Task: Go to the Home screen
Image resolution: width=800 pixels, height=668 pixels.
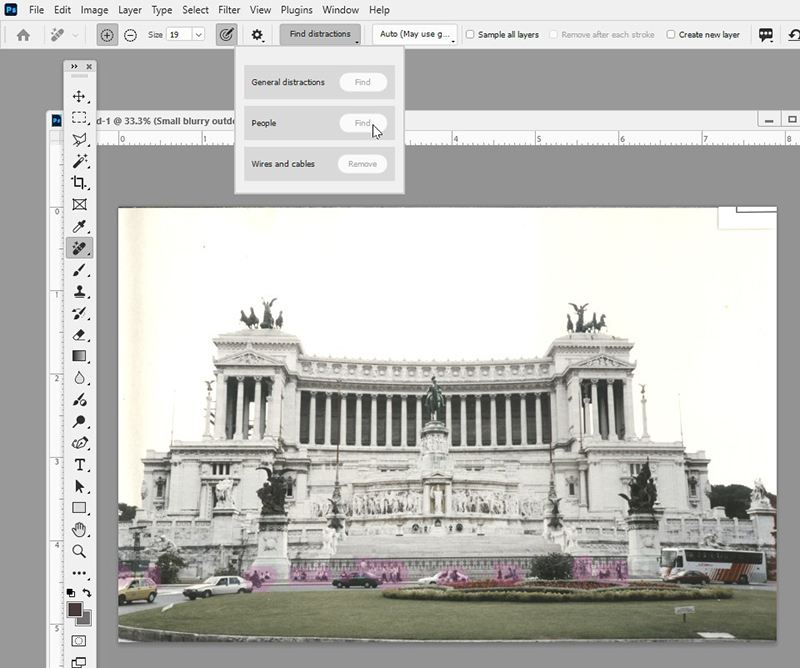Action: pyautogui.click(x=23, y=35)
